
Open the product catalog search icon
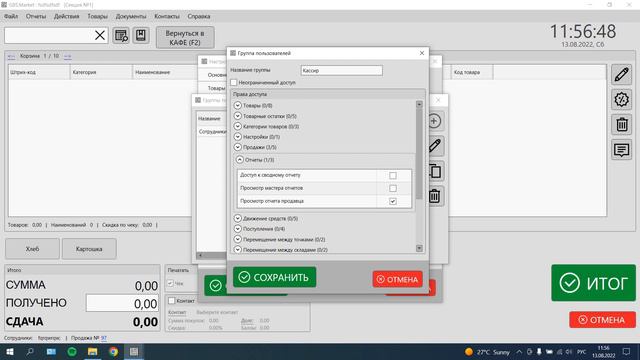tap(121, 36)
